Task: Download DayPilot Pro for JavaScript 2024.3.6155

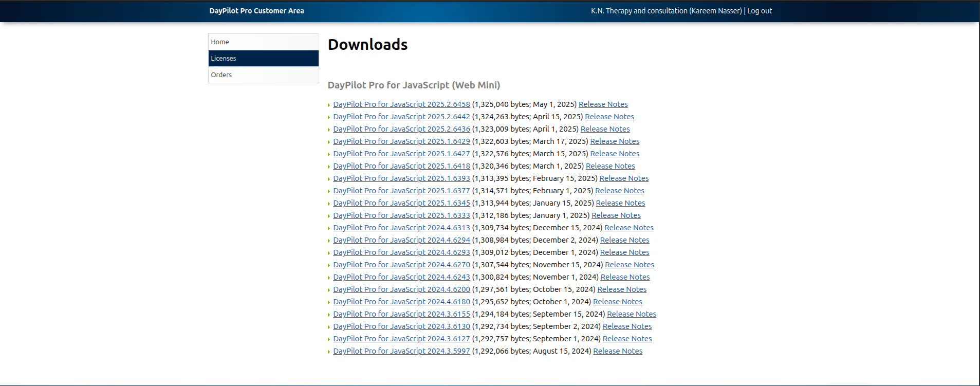Action: point(401,314)
